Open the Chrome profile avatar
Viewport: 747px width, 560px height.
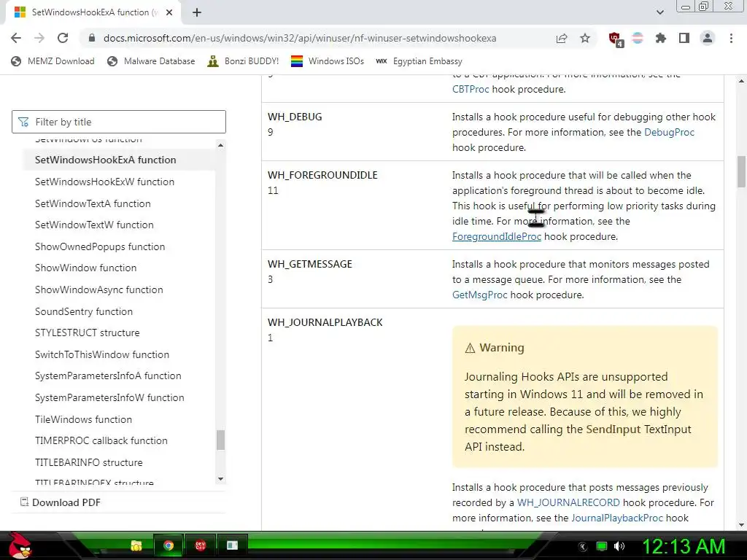point(708,38)
